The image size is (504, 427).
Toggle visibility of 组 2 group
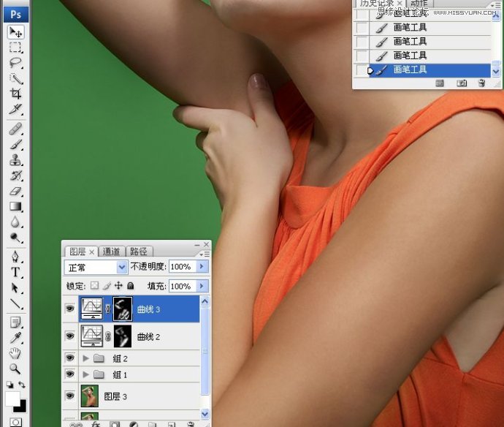[x=69, y=358]
